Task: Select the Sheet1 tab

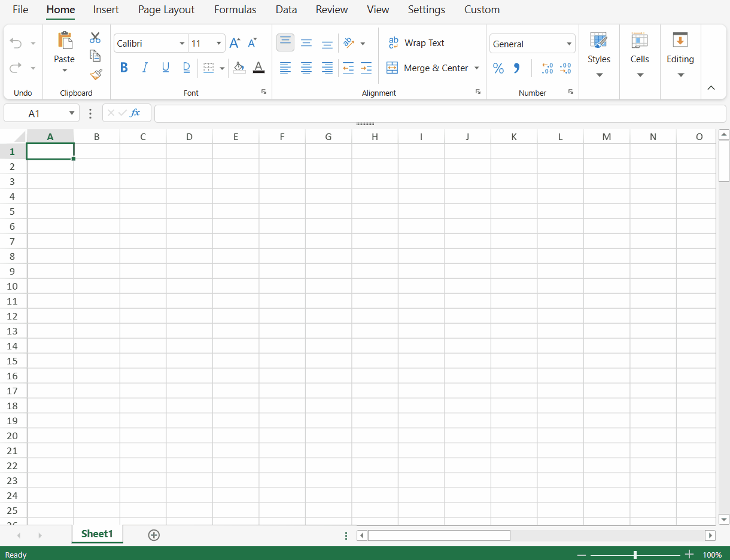Action: [x=97, y=534]
